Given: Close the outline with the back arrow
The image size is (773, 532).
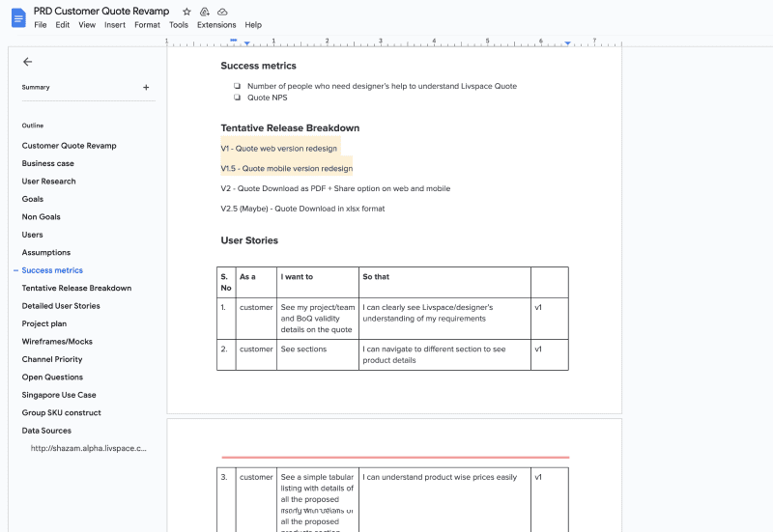Looking at the screenshot, I should pyautogui.click(x=28, y=62).
